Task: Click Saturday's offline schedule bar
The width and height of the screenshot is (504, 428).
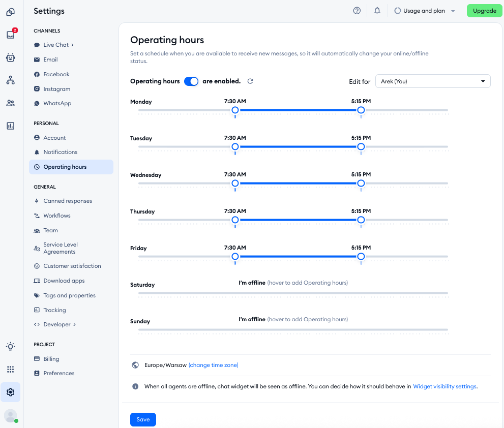Action: pyautogui.click(x=293, y=293)
